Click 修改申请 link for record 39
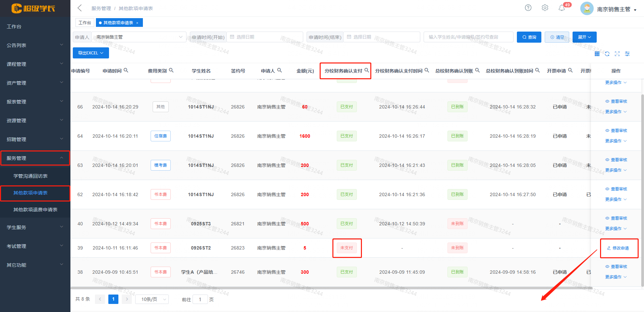Screen dimensions: 644x312 pyautogui.click(x=618, y=248)
